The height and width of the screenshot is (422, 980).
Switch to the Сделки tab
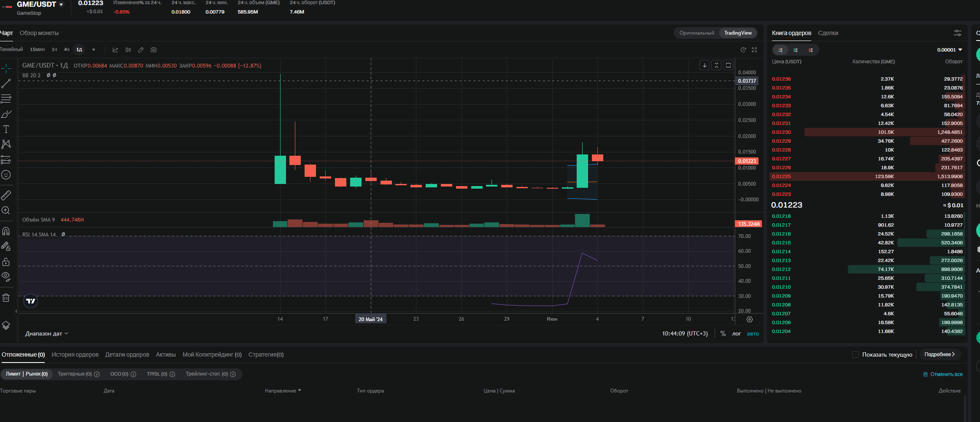coord(828,33)
